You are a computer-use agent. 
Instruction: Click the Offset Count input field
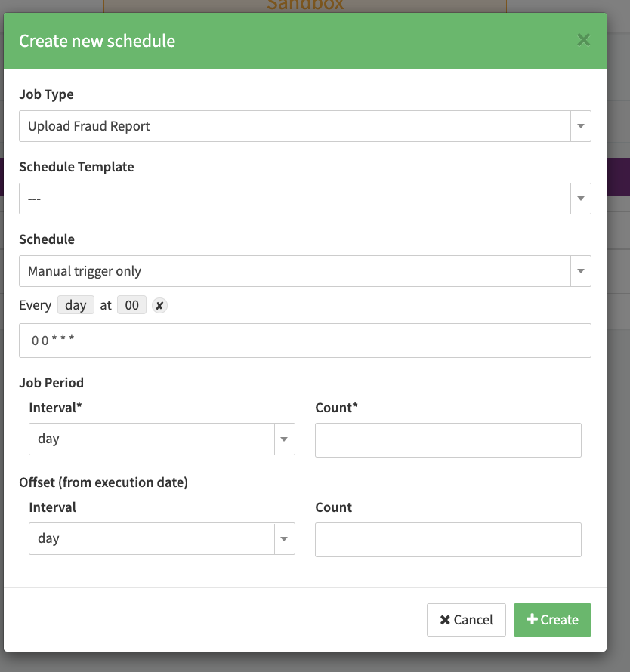point(448,540)
